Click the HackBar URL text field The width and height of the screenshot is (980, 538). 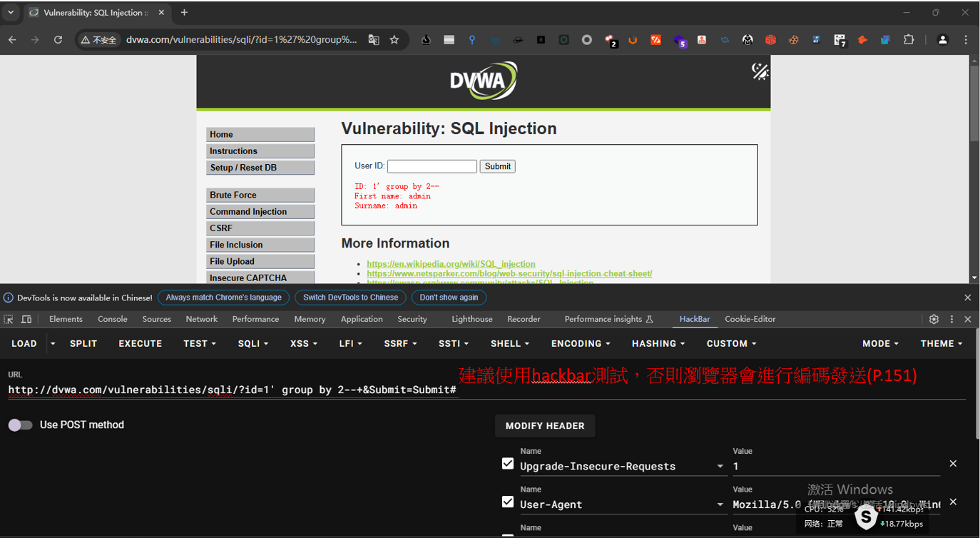click(x=486, y=390)
